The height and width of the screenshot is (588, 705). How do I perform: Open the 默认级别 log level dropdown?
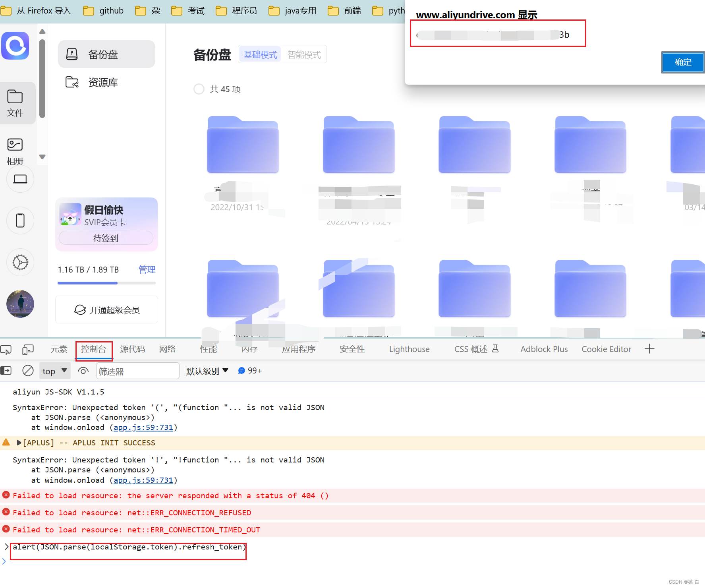(207, 371)
